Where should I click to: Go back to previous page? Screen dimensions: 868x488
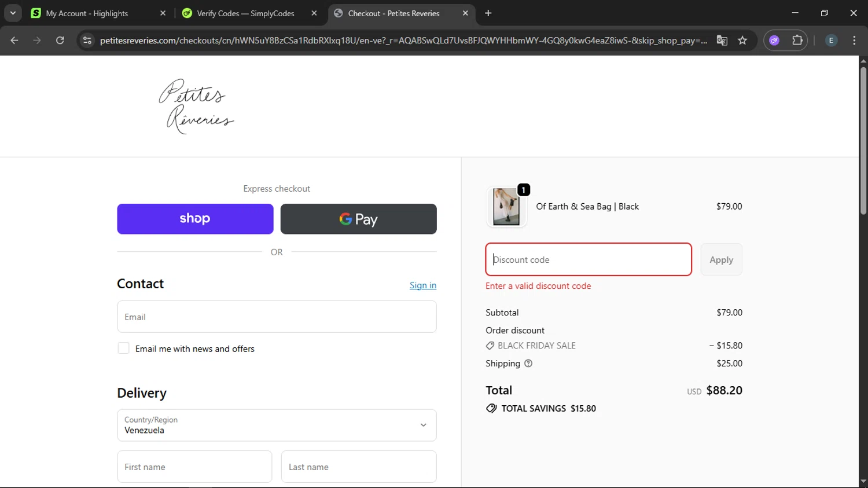click(x=14, y=41)
